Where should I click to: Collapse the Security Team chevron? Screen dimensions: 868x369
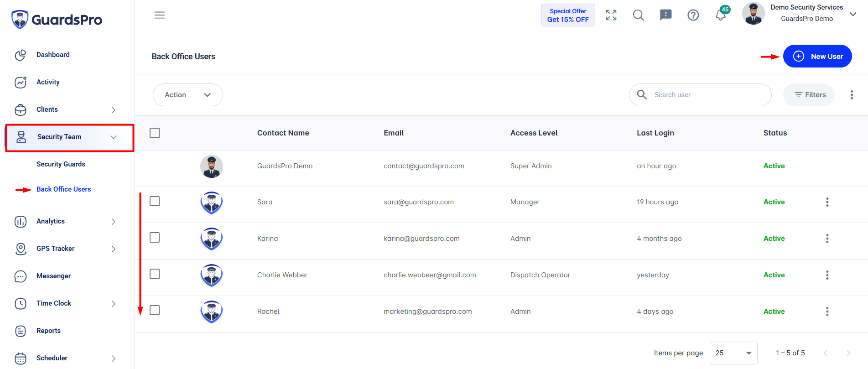[x=114, y=137]
